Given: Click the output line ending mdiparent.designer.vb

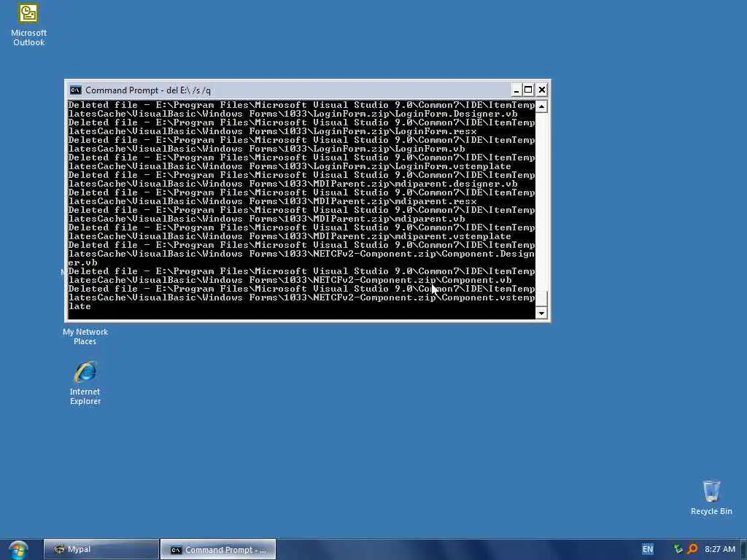Looking at the screenshot, I should pyautogui.click(x=293, y=184).
